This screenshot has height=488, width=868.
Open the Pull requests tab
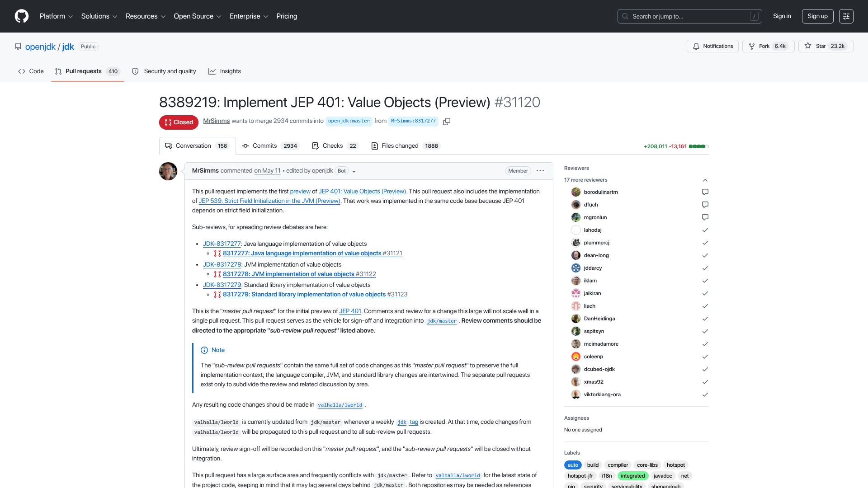point(88,71)
